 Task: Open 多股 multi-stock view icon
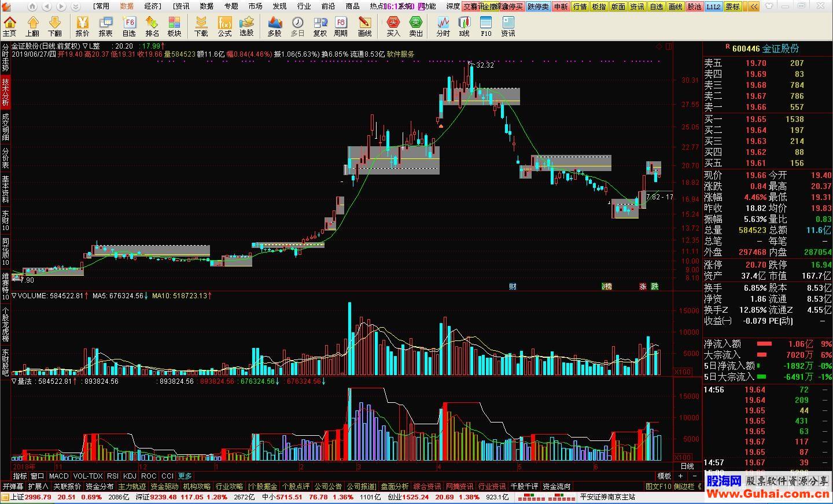pyautogui.click(x=275, y=26)
